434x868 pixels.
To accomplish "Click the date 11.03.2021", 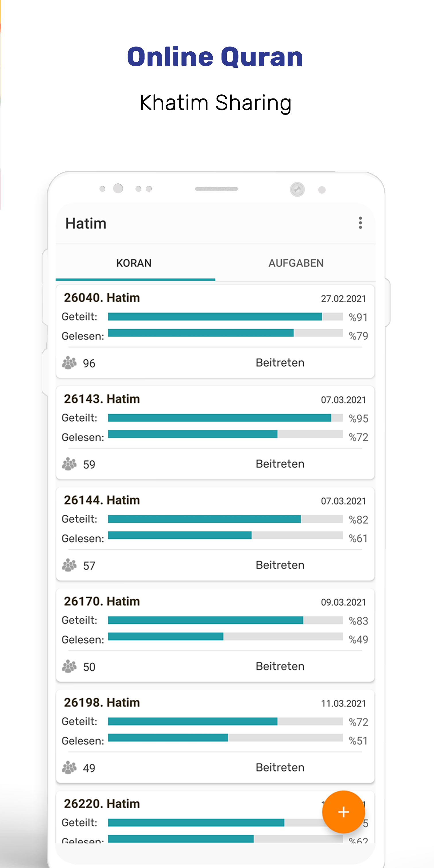I will coord(343,704).
